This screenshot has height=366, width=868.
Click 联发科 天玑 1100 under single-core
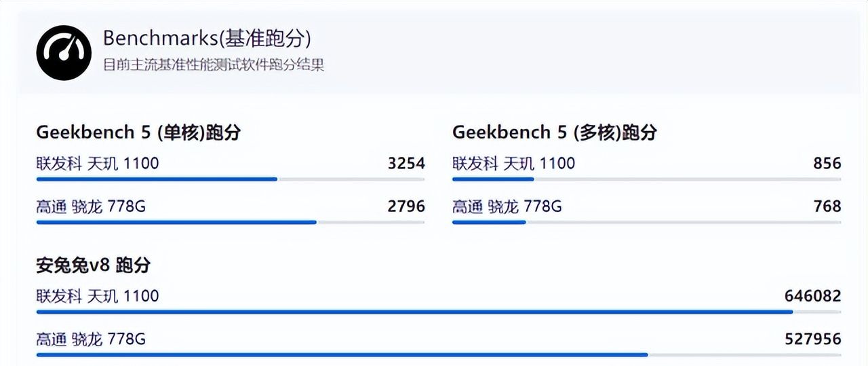(98, 164)
